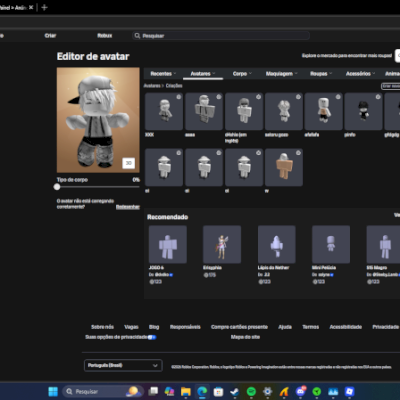Open Steam from the taskbar
Image resolution: width=400 pixels, height=400 pixels.
coord(235,391)
